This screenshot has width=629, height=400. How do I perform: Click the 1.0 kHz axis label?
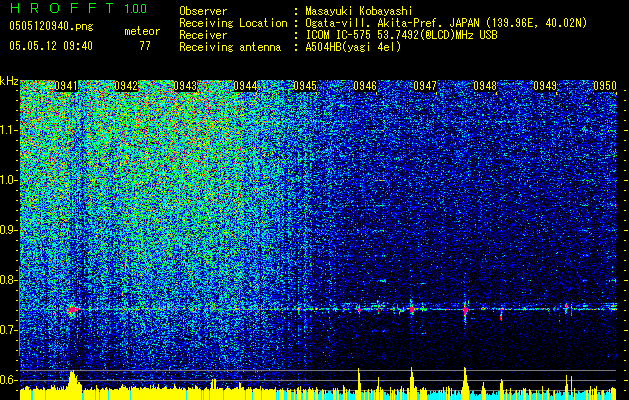9,180
